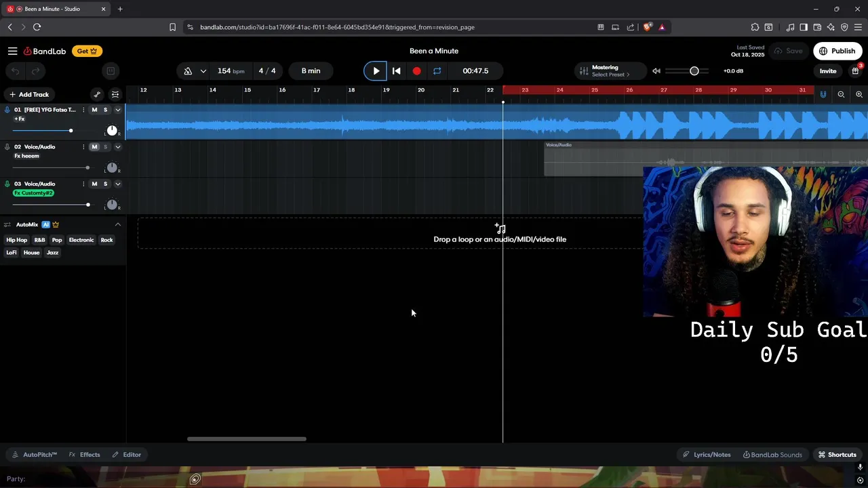Open the BandLab hamburger menu

coord(12,51)
